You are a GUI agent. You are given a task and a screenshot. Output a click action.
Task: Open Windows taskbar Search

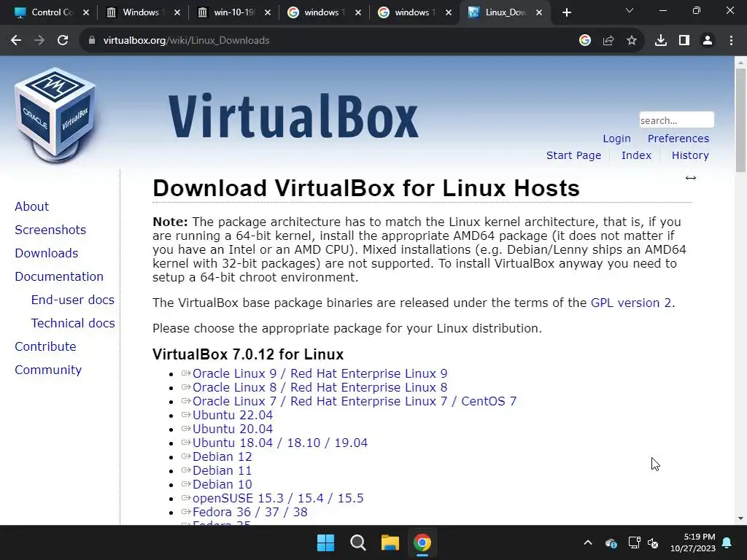(357, 542)
